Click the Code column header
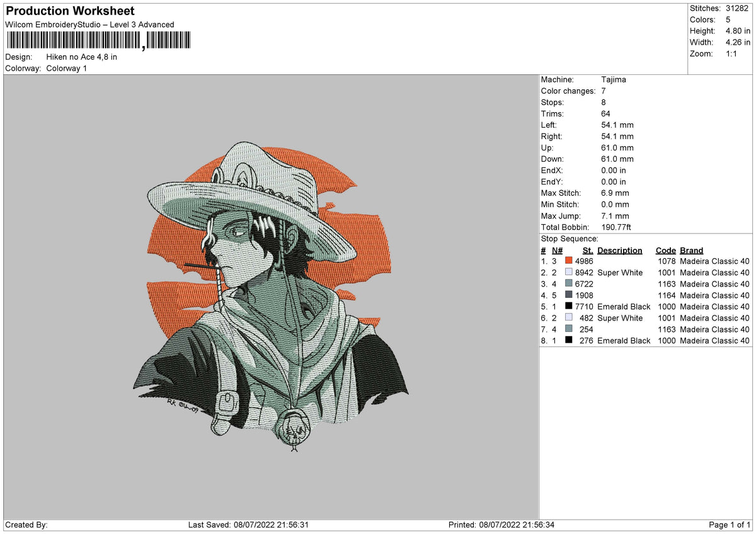 666,250
